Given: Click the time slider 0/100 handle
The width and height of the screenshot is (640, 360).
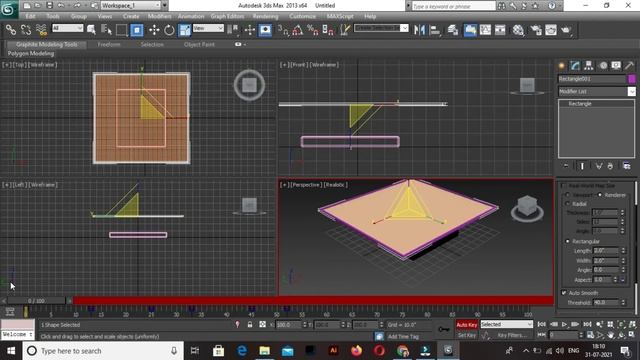Looking at the screenshot, I should tap(36, 301).
